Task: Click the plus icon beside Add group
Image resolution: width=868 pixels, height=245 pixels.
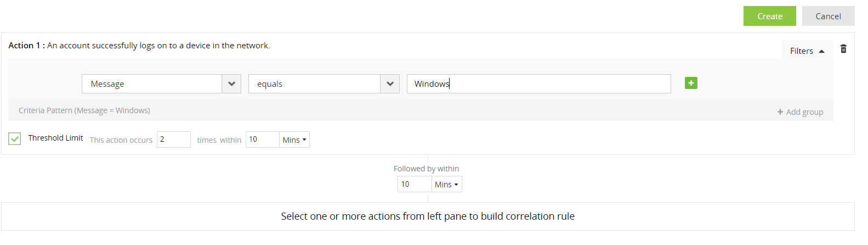Action: (x=780, y=112)
